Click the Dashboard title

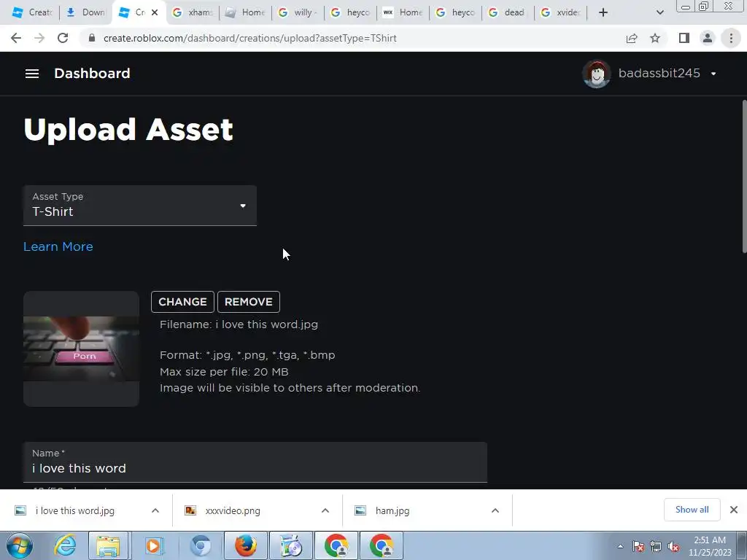click(x=92, y=74)
